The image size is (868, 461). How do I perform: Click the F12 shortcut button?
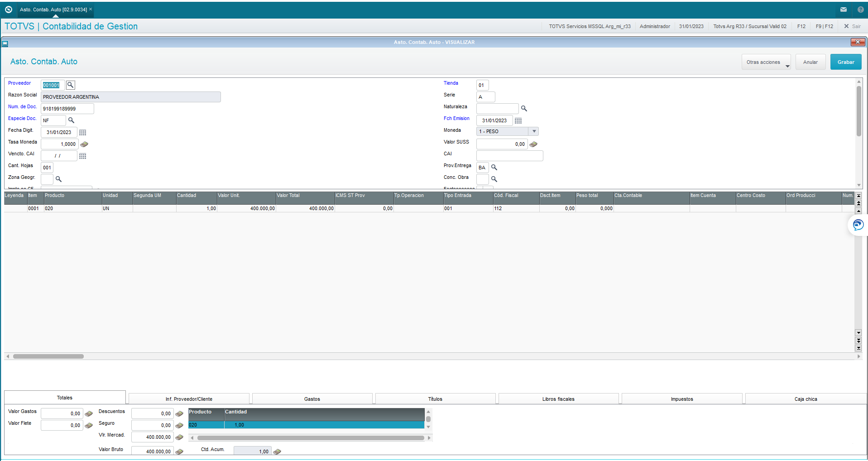click(801, 26)
